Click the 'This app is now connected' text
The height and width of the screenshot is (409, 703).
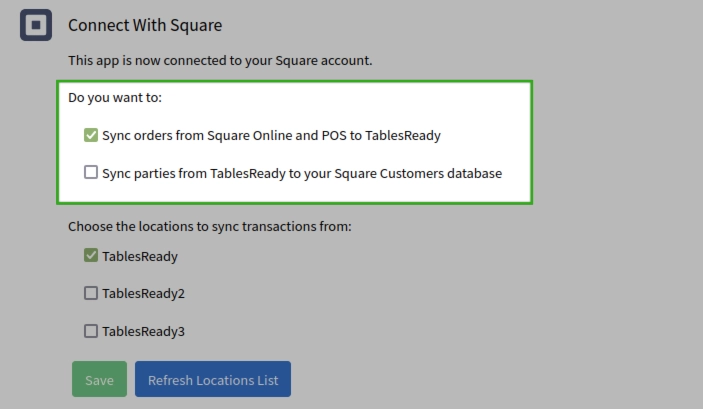coord(220,60)
